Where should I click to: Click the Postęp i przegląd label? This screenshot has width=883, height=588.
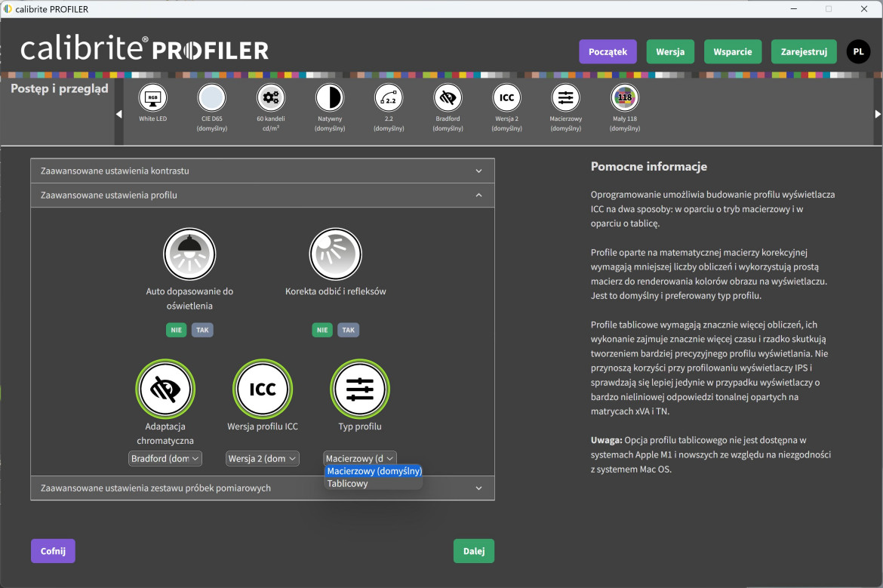tap(59, 88)
